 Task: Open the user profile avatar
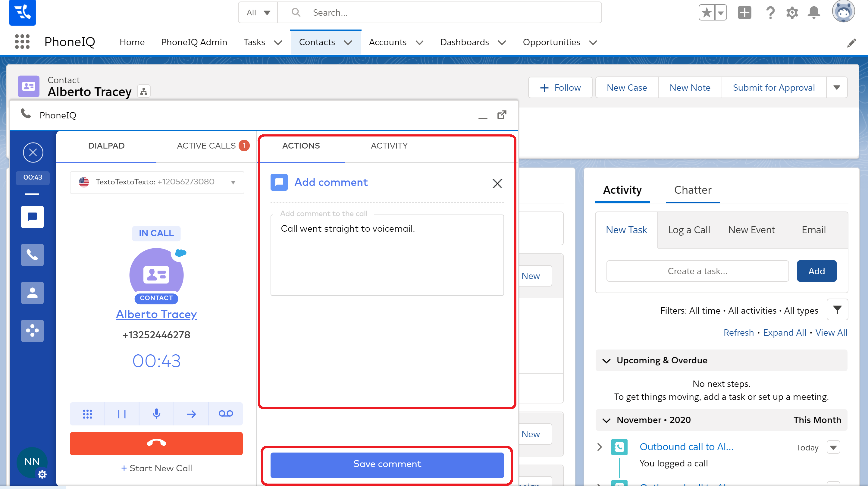pyautogui.click(x=843, y=12)
